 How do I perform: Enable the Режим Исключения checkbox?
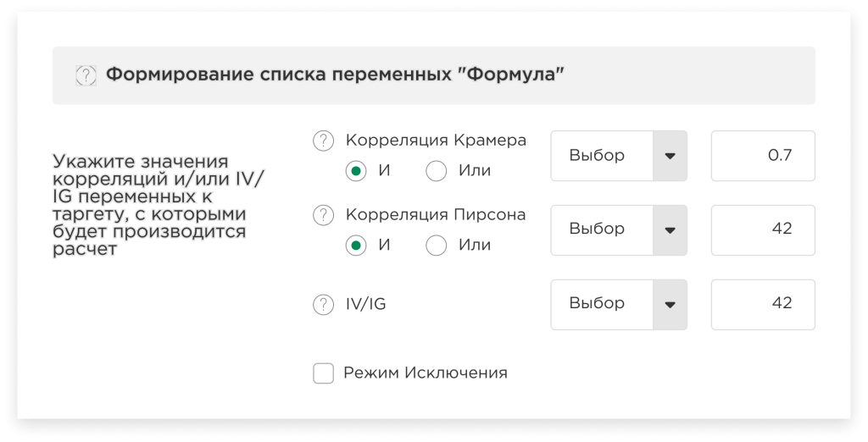click(323, 373)
